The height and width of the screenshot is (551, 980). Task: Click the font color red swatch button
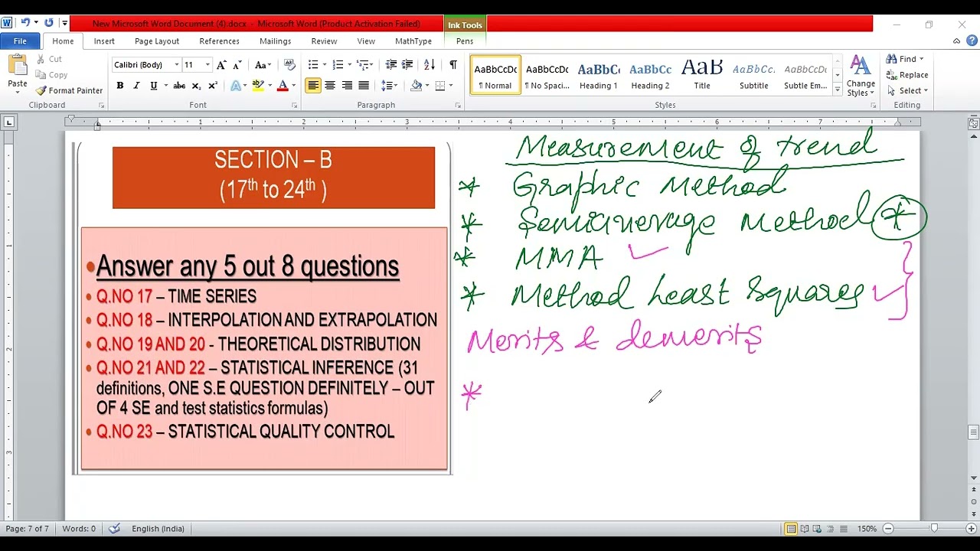(x=283, y=86)
